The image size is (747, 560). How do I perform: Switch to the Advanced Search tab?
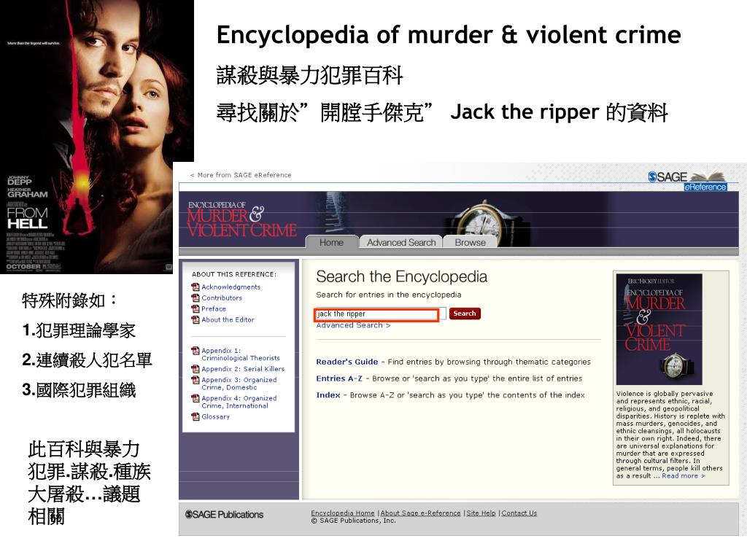pos(401,242)
